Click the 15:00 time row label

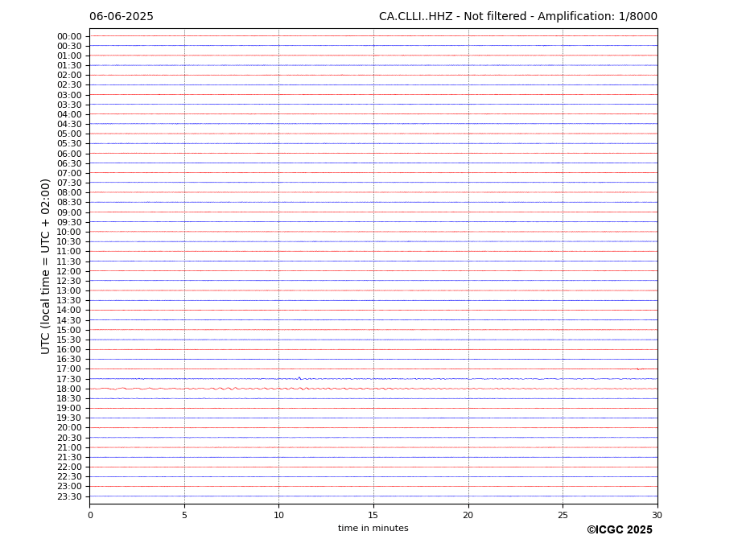[69, 330]
